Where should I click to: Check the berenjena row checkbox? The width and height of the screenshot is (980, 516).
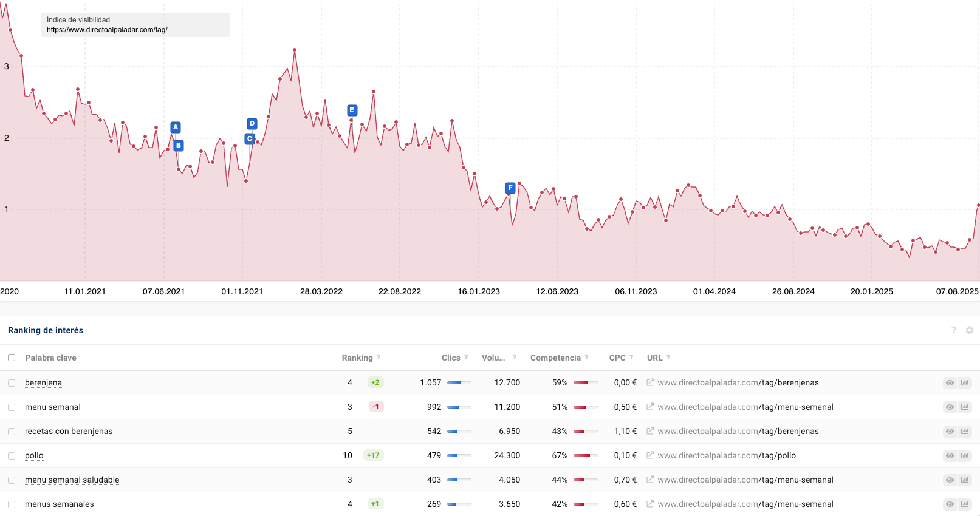click(12, 383)
